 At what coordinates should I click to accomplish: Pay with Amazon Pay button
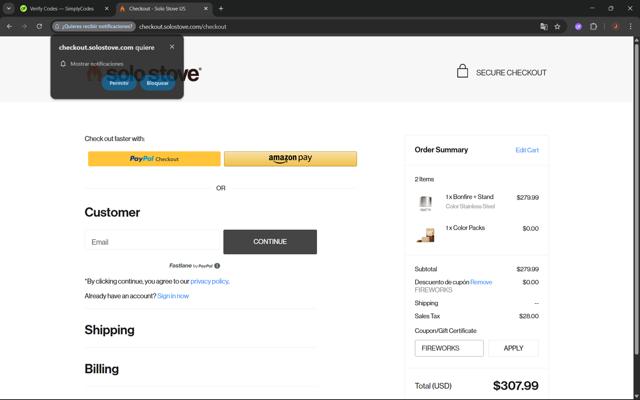point(290,159)
